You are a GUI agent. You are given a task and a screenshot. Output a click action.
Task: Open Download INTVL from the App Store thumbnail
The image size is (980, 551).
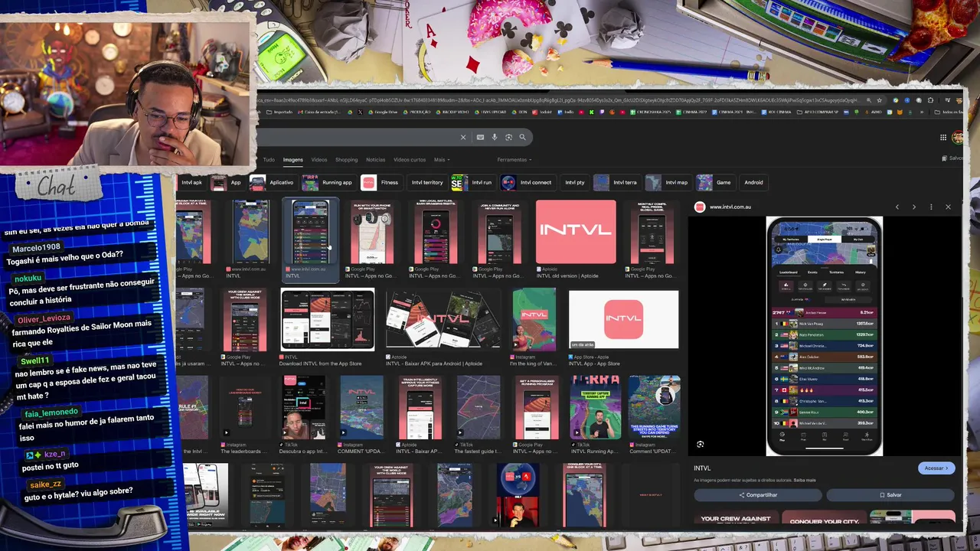tap(328, 320)
